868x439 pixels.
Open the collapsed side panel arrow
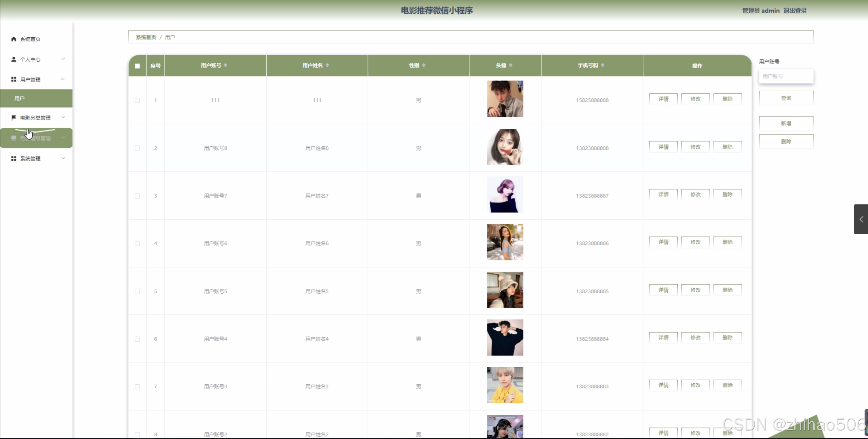pos(861,219)
